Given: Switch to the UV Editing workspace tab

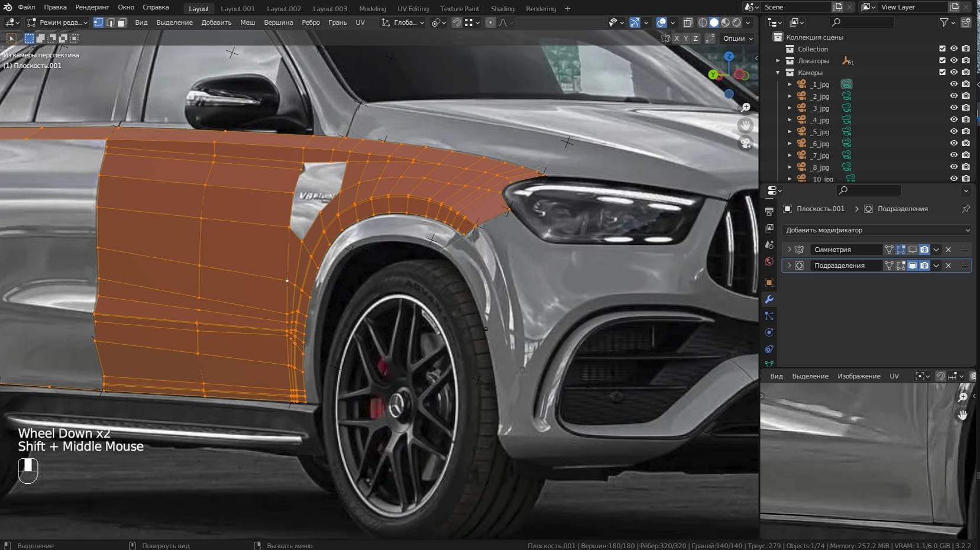Looking at the screenshot, I should tap(413, 8).
